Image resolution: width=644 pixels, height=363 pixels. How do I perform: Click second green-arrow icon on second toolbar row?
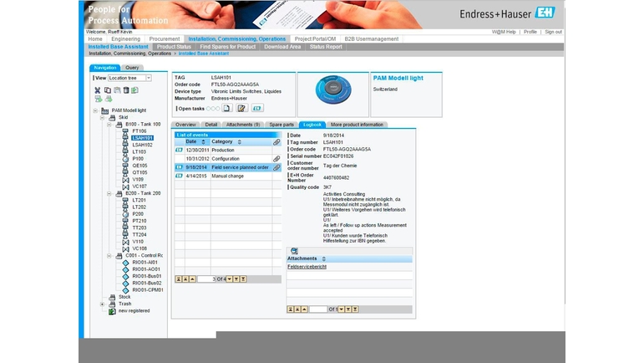click(109, 99)
